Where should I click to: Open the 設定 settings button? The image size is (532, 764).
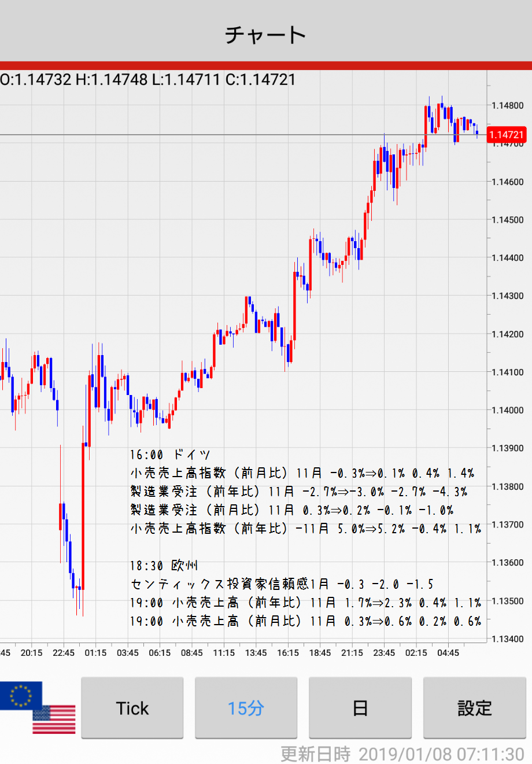[x=474, y=708]
